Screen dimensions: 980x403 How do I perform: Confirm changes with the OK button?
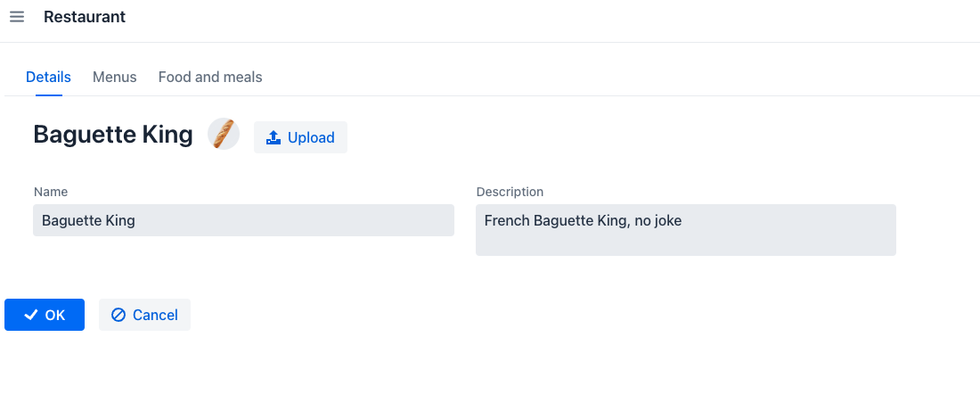45,315
